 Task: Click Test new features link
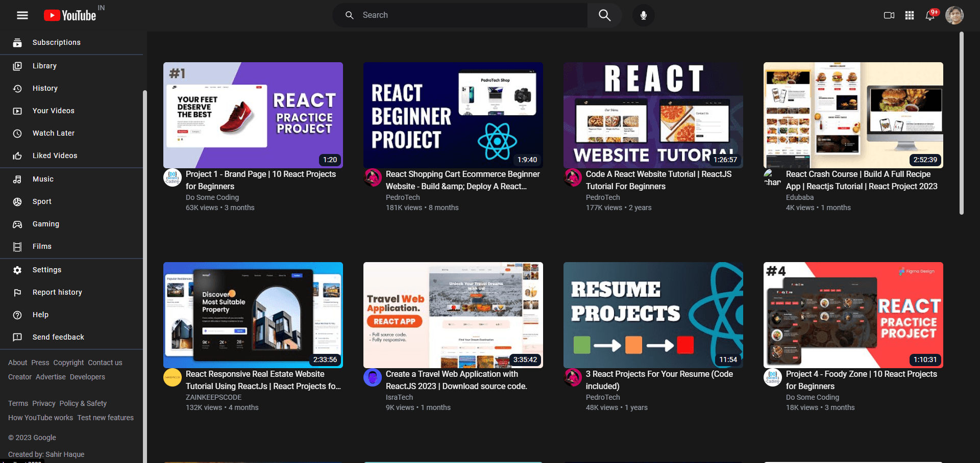105,418
